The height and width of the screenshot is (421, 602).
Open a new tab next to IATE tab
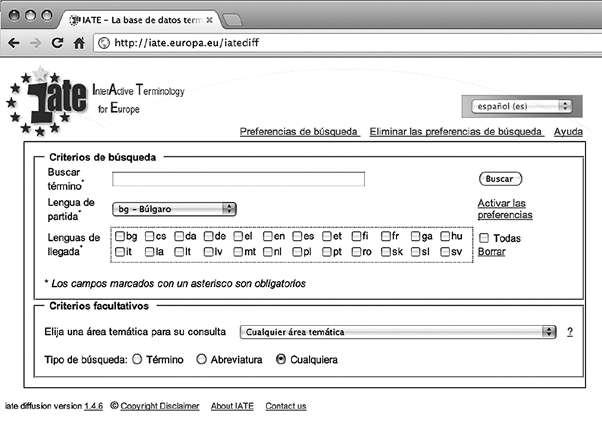point(232,20)
